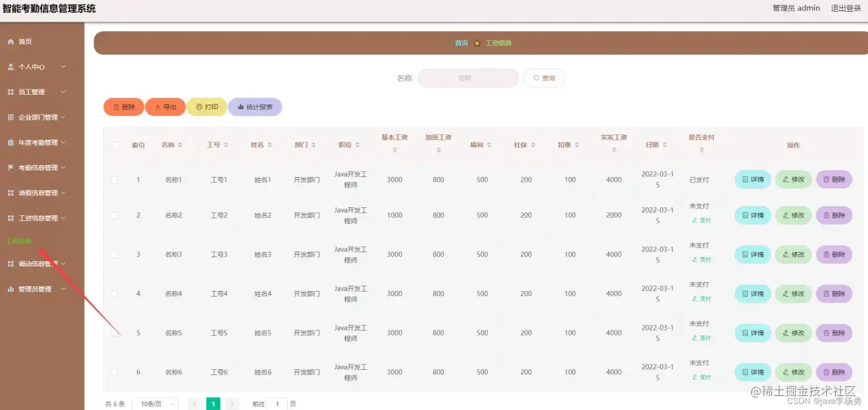
Task: Click 修改 for row 名称1
Action: tap(793, 179)
